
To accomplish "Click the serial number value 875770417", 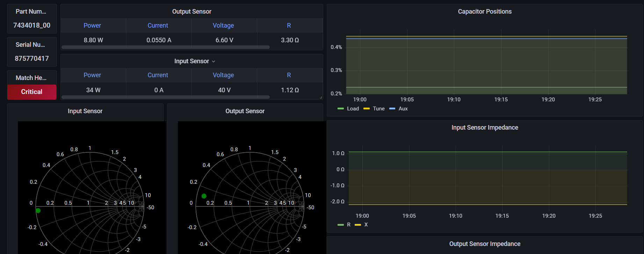I will pos(32,58).
